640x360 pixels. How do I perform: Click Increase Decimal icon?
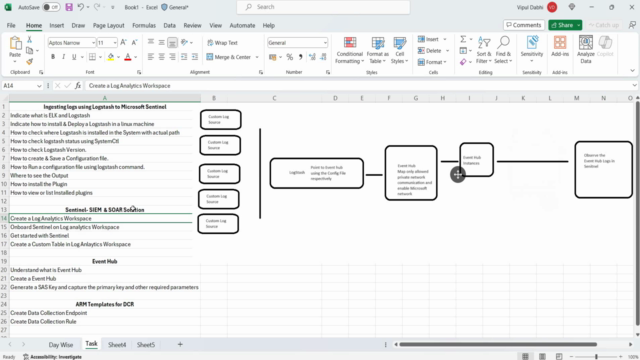point(312,57)
